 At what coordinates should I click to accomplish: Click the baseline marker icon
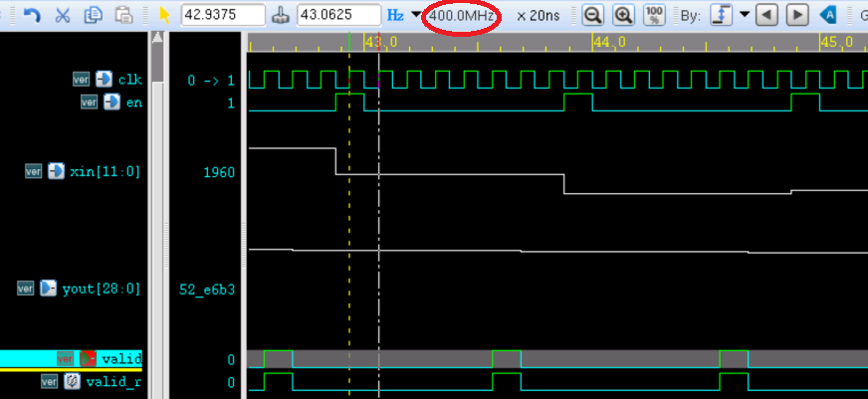coord(281,16)
